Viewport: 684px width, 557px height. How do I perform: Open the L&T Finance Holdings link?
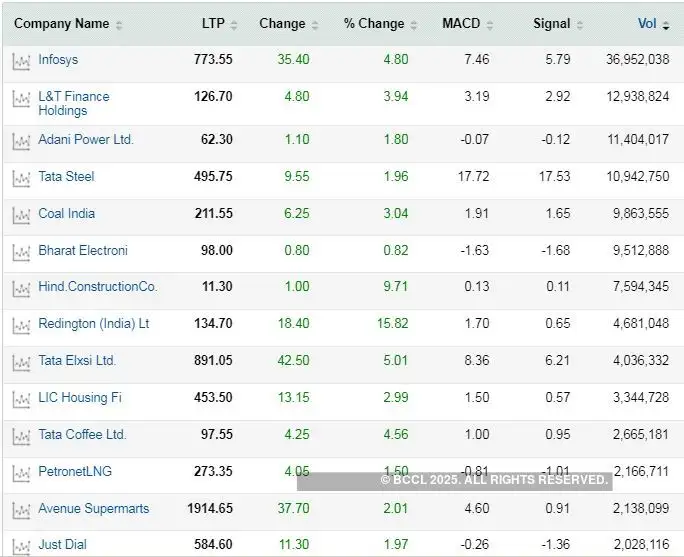click(x=74, y=103)
